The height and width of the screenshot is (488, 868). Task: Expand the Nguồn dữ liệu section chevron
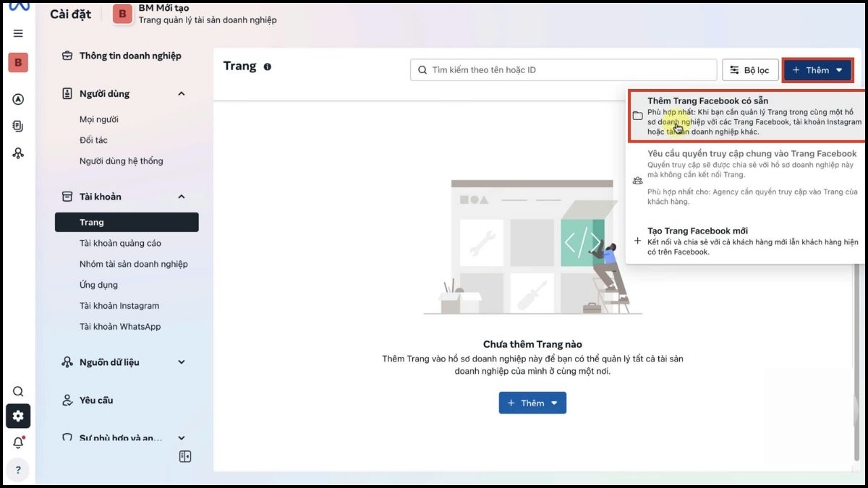pos(182,361)
